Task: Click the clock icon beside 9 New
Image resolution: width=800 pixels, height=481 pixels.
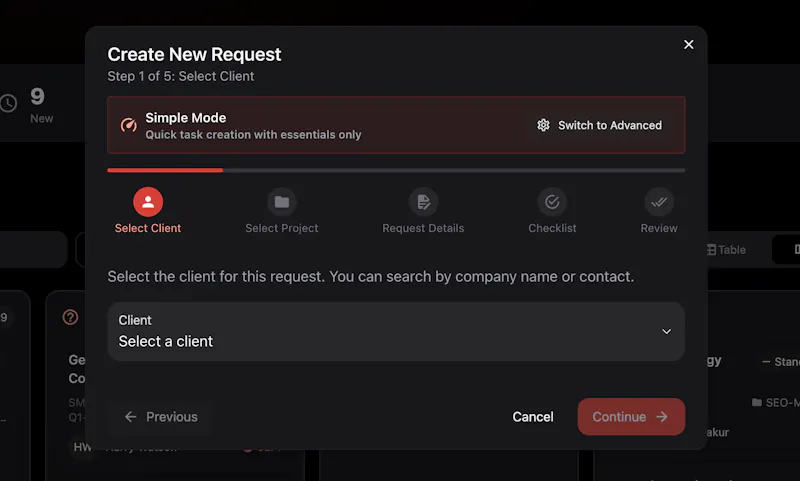Action: (8, 104)
